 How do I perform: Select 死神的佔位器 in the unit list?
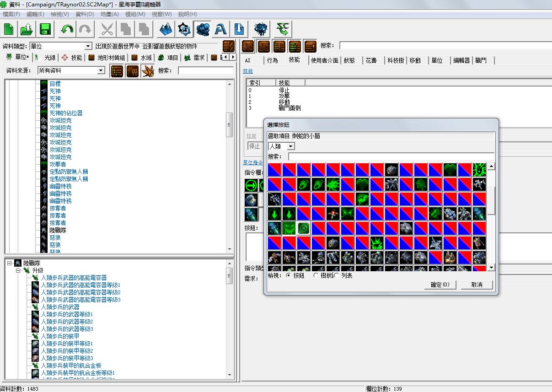point(66,113)
